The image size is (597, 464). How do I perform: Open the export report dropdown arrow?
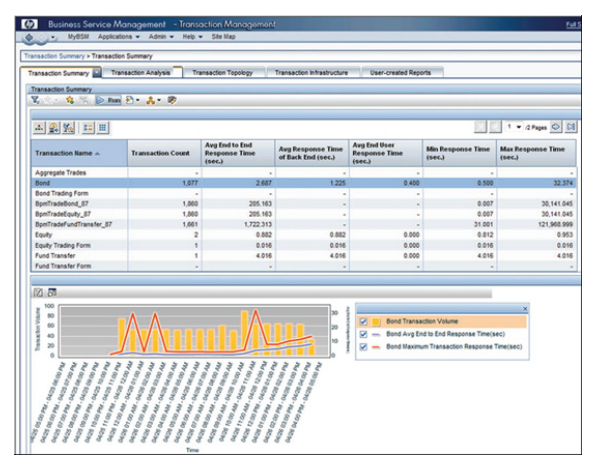(137, 100)
